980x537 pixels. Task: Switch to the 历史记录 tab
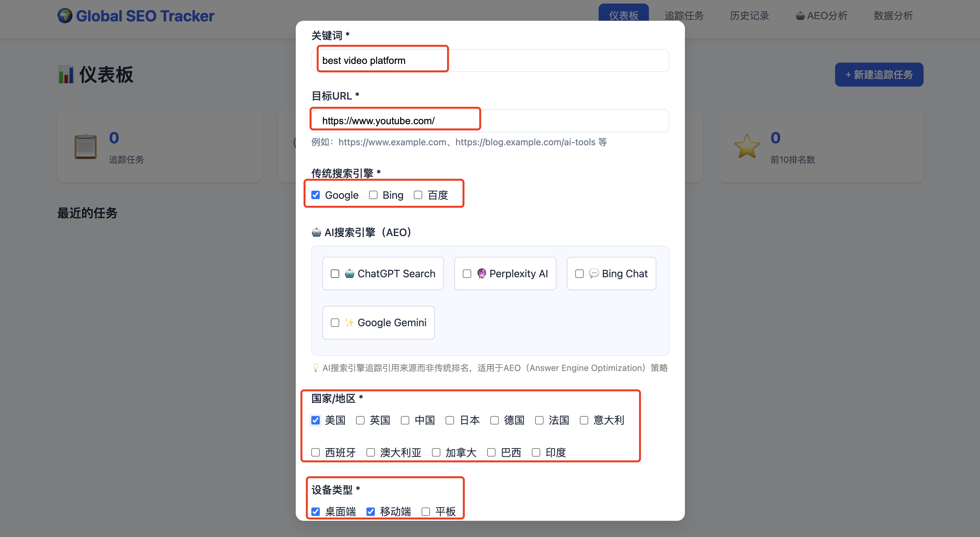(749, 16)
